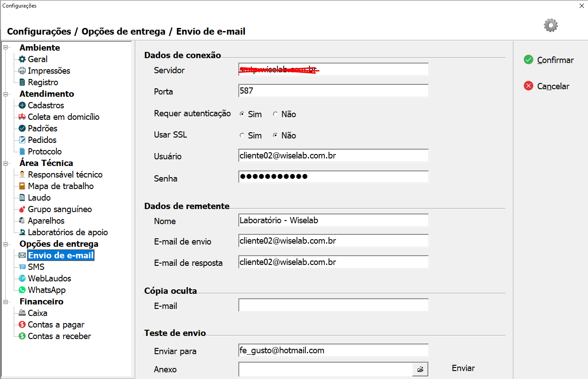Click the Contas a pagar red icon
The height and width of the screenshot is (379, 588).
(22, 324)
